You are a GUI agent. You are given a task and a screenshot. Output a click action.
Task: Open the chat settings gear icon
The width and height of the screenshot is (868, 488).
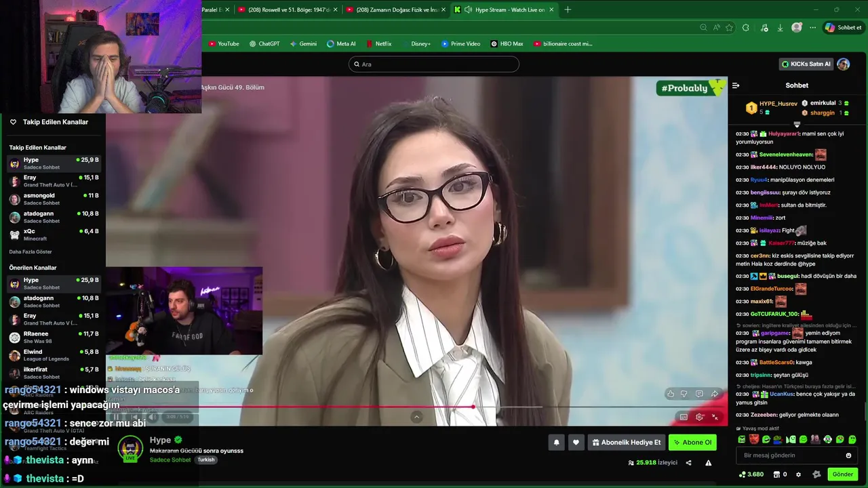(x=798, y=474)
